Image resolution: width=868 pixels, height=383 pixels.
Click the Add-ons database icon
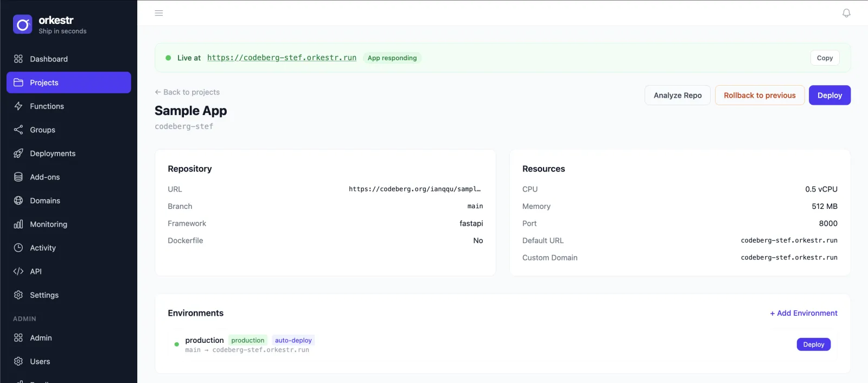18,177
